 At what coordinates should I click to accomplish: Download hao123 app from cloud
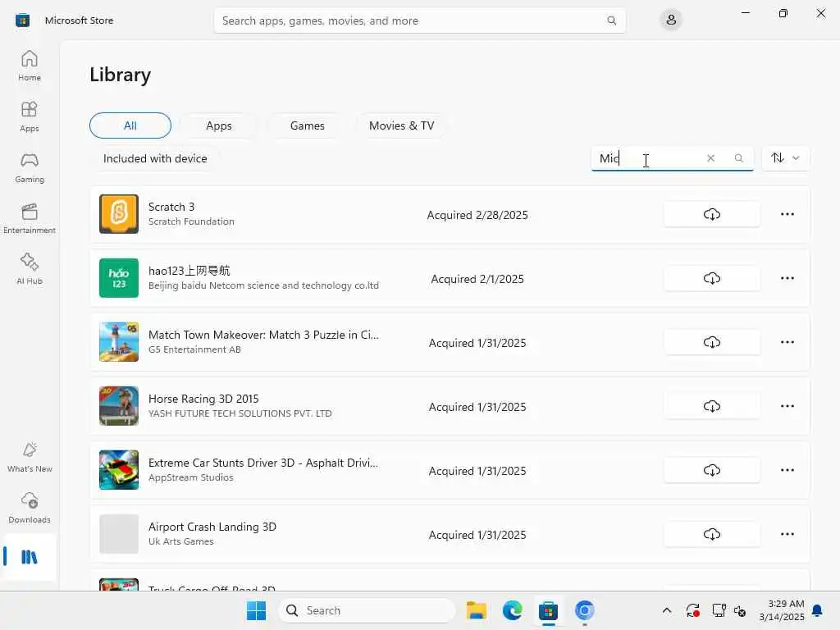711,278
